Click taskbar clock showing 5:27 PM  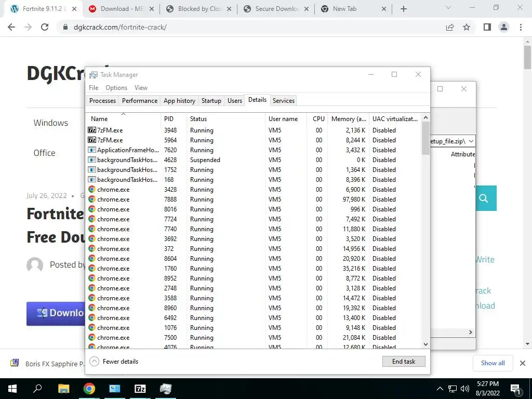[488, 389]
